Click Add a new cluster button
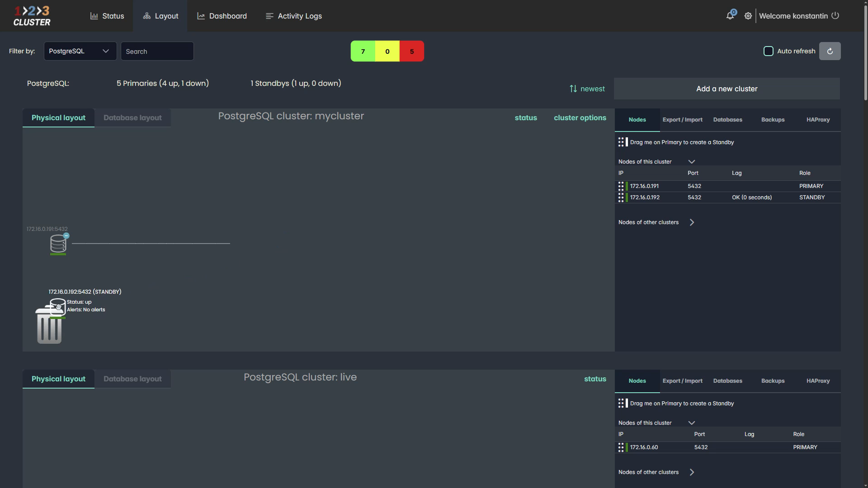Image resolution: width=868 pixels, height=488 pixels. click(x=726, y=89)
